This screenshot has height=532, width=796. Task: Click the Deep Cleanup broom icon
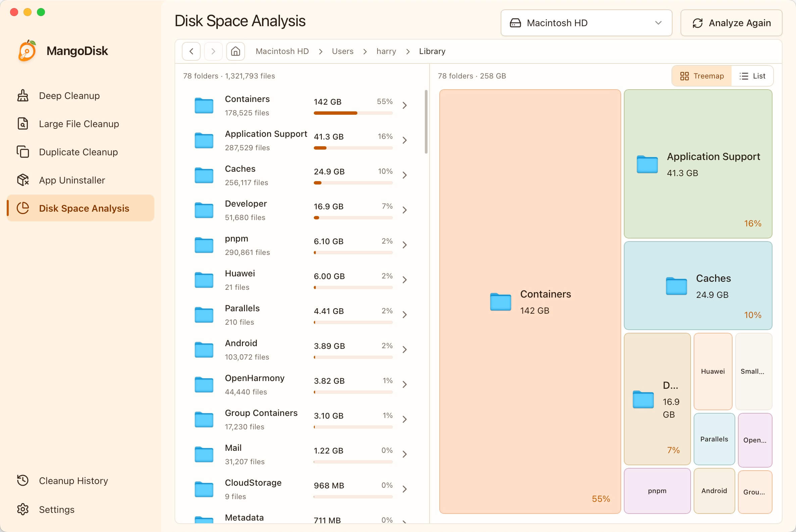tap(23, 96)
